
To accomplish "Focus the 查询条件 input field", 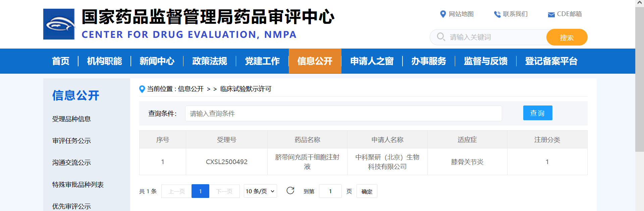I will click(343, 114).
